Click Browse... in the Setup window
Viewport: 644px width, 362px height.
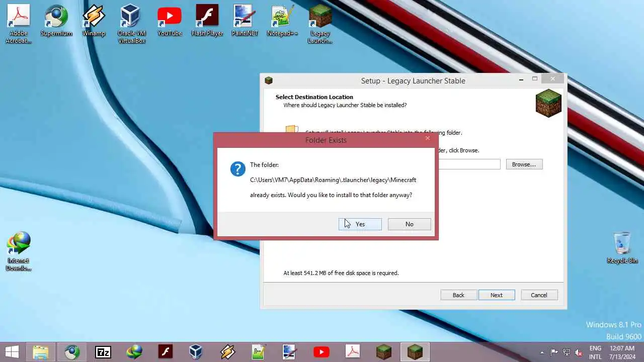click(x=524, y=164)
